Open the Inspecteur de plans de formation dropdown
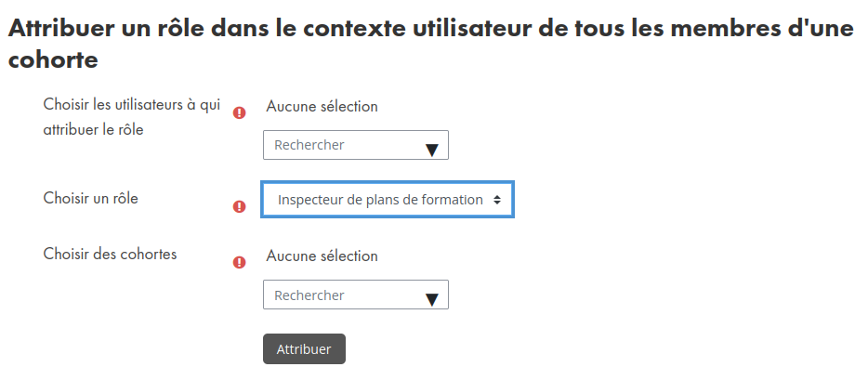Screen dimensions: 868x367 coord(388,199)
